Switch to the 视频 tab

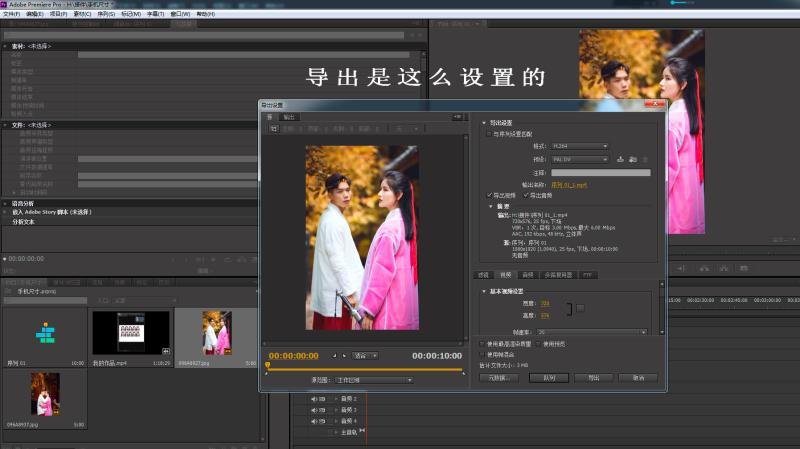coord(506,275)
